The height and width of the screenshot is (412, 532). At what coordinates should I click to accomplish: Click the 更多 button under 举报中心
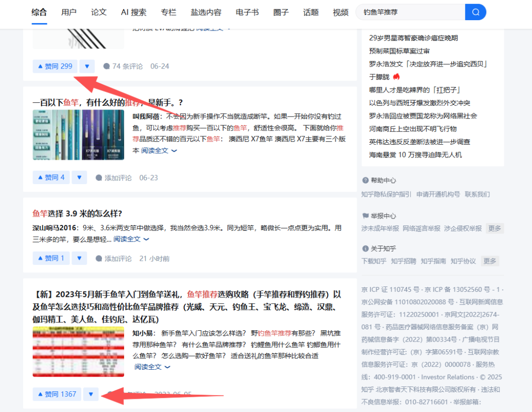[x=495, y=228]
